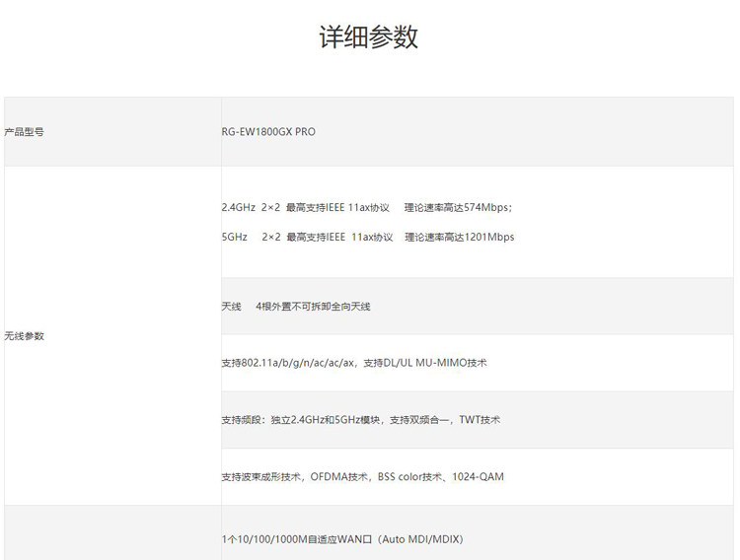Select the OFDMA BSS color 1024-QAM line
740x560 pixels.
click(362, 477)
